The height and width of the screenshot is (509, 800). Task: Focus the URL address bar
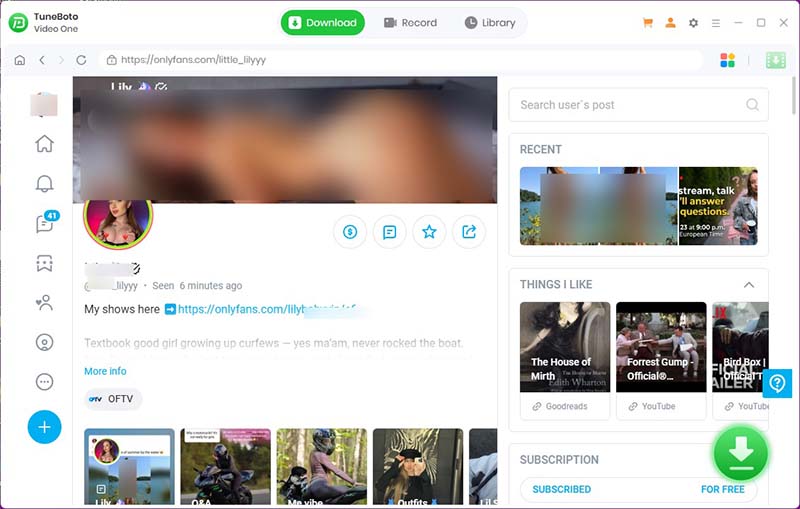point(401,60)
